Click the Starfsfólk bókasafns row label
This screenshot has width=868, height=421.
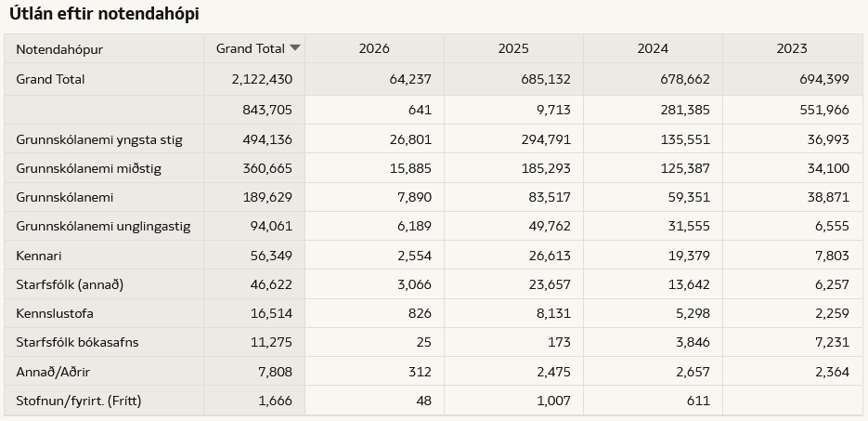pyautogui.click(x=77, y=342)
